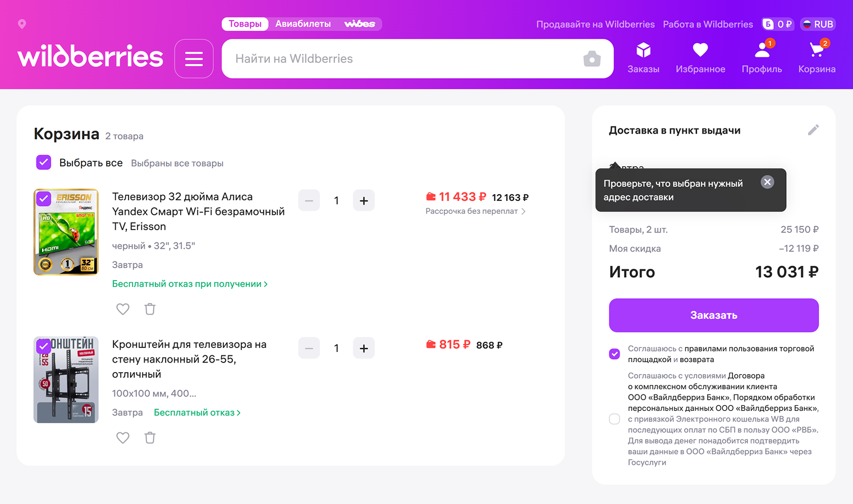The image size is (853, 504).
Task: Switch to Wibes tab
Action: click(x=359, y=24)
